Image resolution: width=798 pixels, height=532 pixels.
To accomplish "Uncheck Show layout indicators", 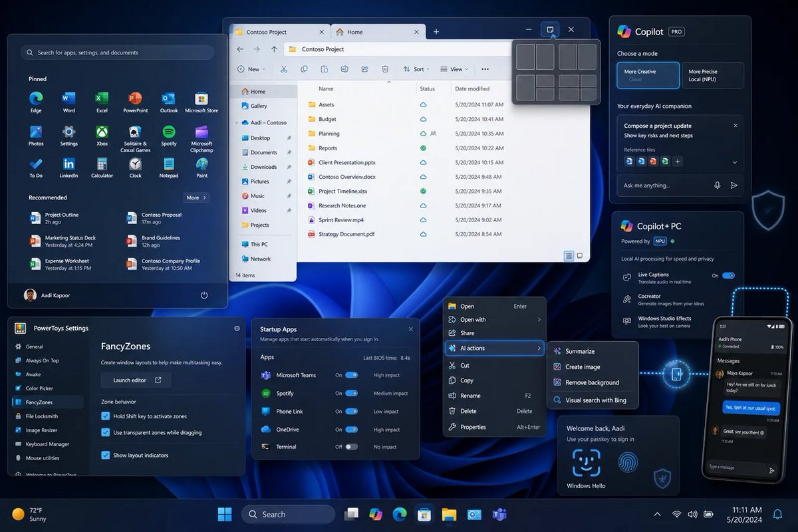I will (x=105, y=456).
